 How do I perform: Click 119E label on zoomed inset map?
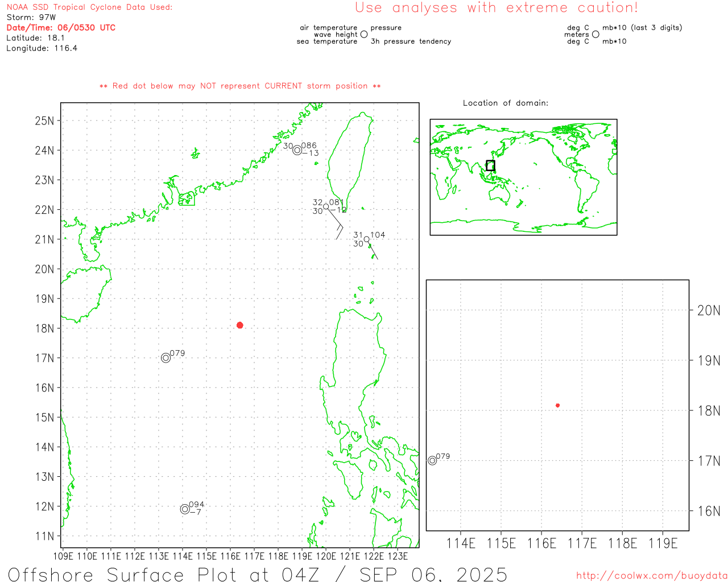pyautogui.click(x=663, y=543)
